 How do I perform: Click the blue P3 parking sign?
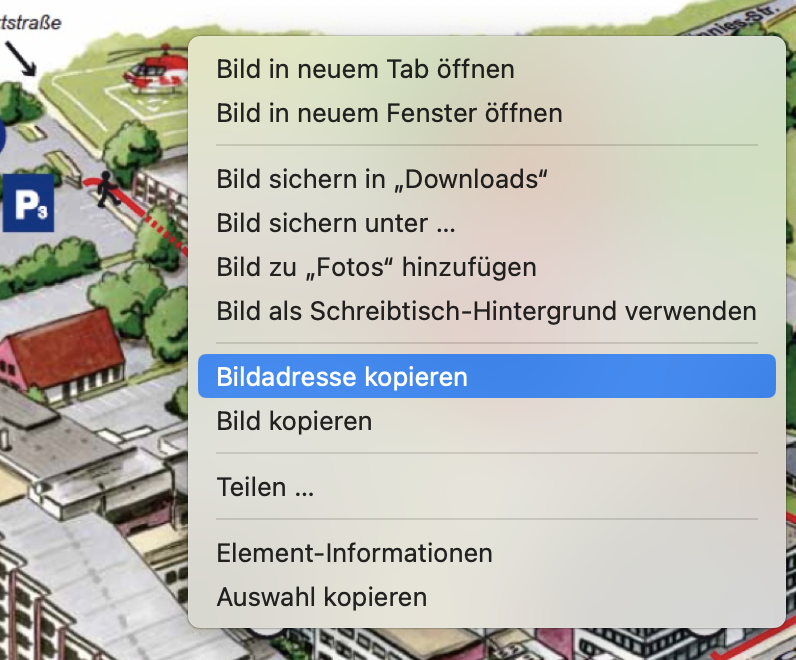click(28, 203)
